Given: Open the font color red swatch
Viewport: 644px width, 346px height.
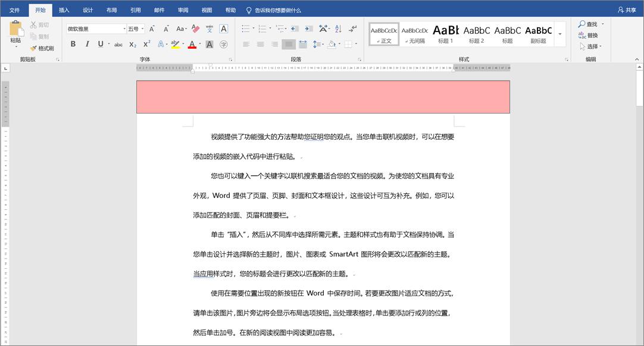Looking at the screenshot, I should tap(192, 44).
